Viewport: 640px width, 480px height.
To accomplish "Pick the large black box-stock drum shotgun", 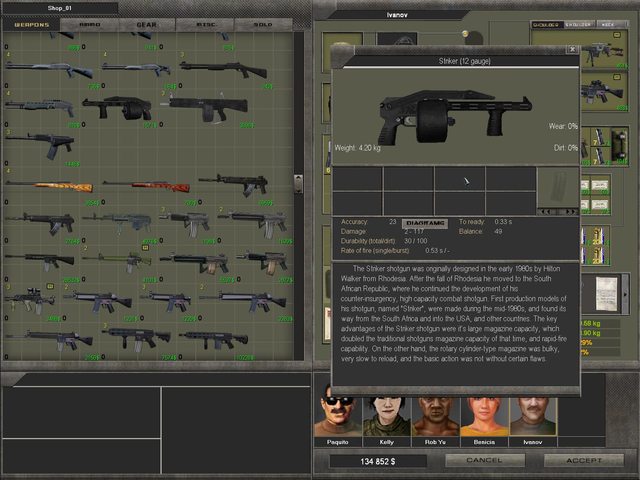I will click(205, 108).
